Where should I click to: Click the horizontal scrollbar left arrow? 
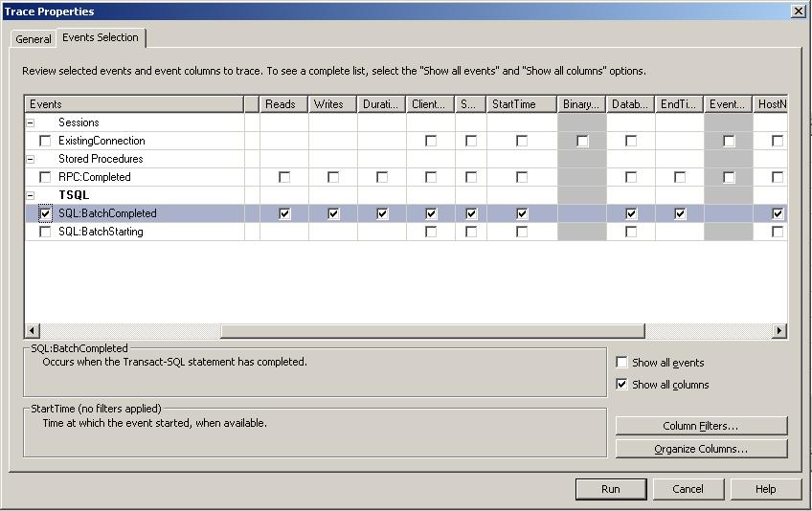[x=32, y=331]
